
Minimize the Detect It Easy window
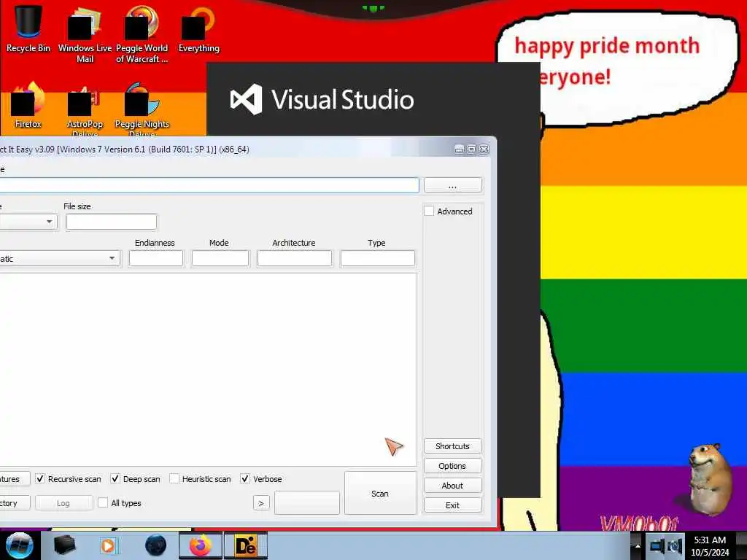coord(460,149)
